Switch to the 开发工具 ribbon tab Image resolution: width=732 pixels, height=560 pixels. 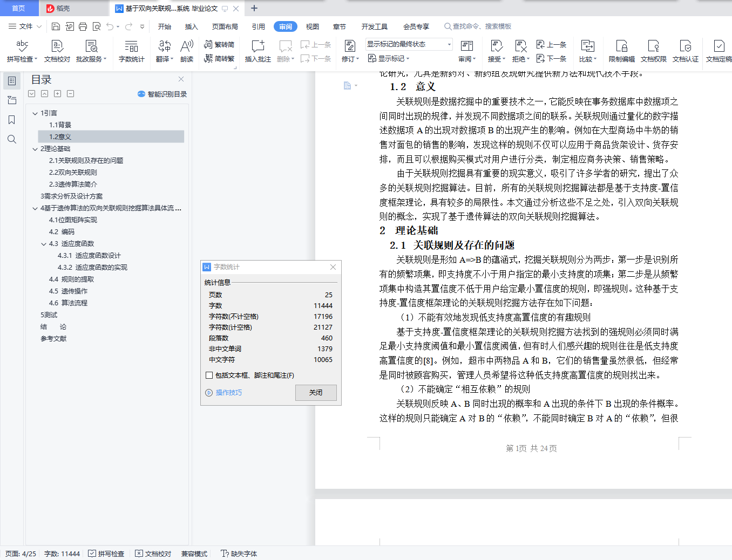[x=375, y=26]
